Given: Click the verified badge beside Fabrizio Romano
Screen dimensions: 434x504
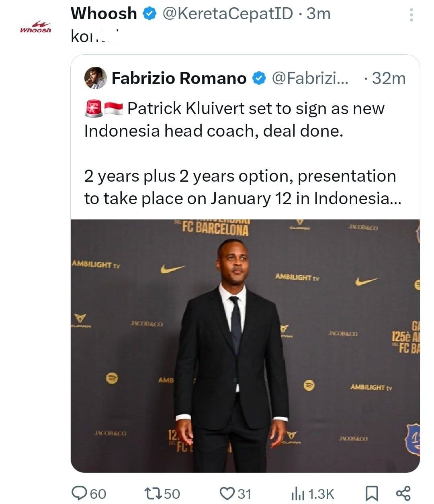Looking at the screenshot, I should 259,78.
